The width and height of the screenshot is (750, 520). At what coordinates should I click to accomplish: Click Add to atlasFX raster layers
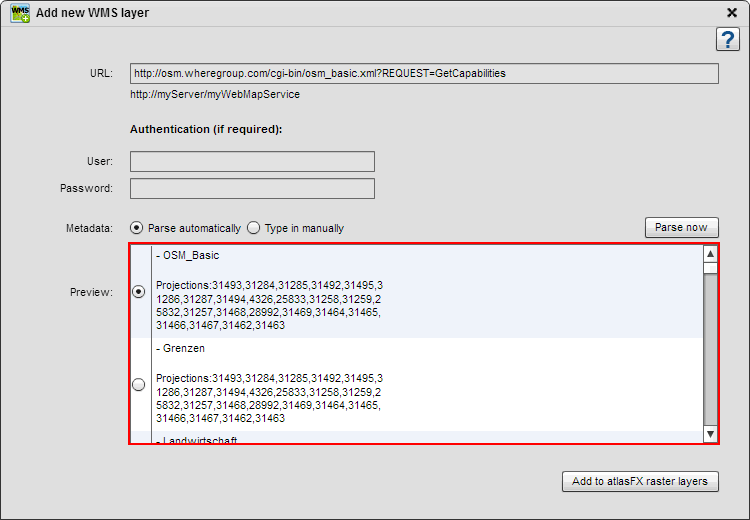pos(640,481)
